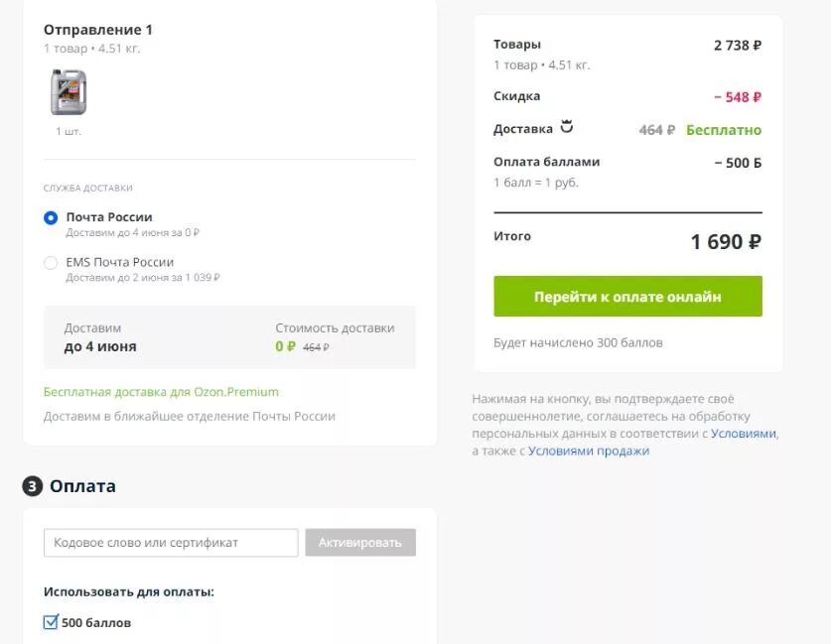Open the motor oil canister product thumbnail
The image size is (831, 644).
[69, 92]
